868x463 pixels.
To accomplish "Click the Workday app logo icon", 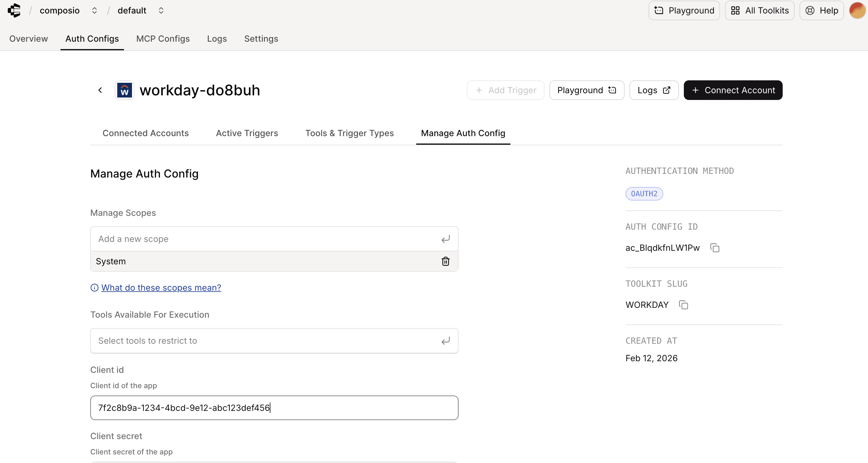I will (x=124, y=90).
